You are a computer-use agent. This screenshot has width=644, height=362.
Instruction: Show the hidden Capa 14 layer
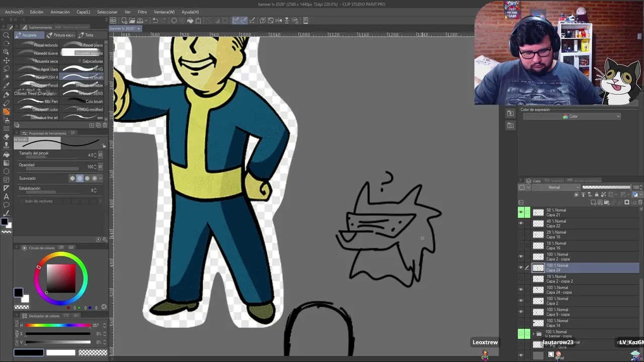[x=521, y=323]
